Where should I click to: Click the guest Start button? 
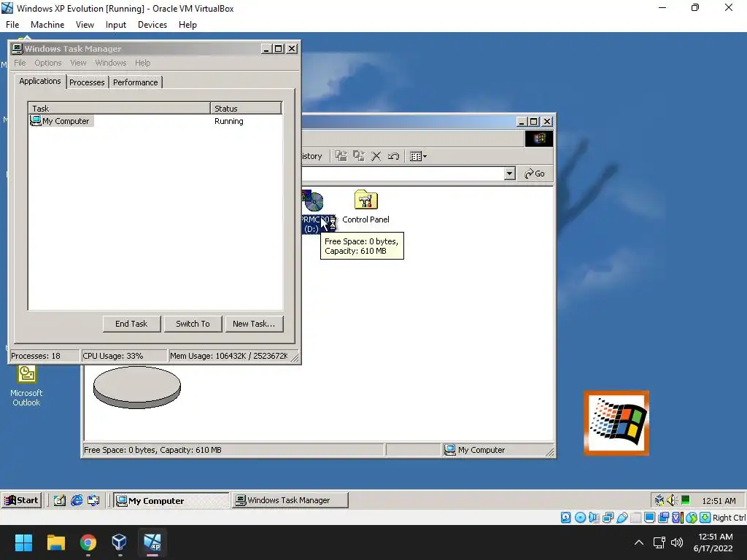21,500
